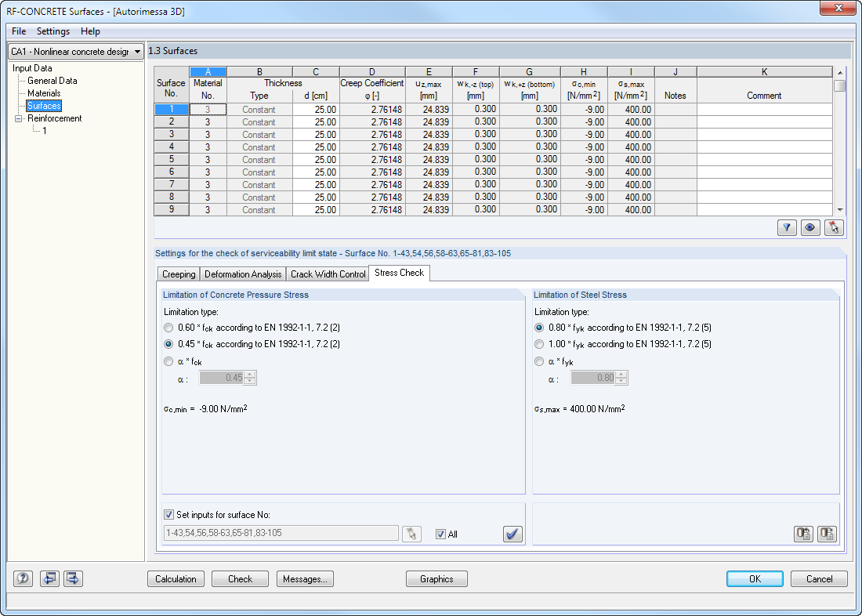The height and width of the screenshot is (616, 862).
Task: Click the Graphics button
Action: [x=436, y=578]
